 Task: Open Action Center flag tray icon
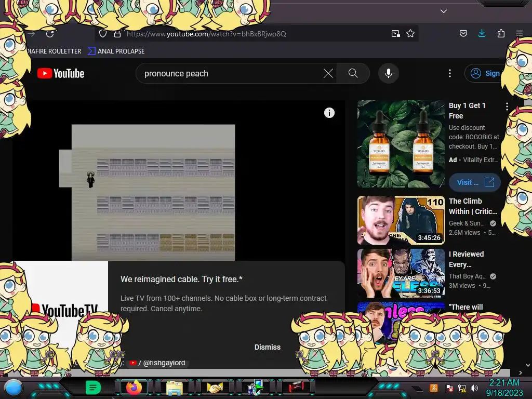point(449,388)
